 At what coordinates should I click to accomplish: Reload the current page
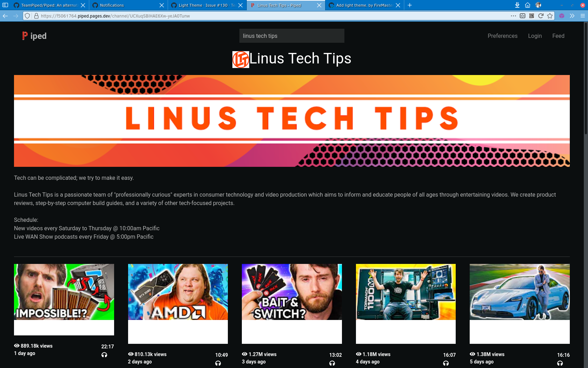click(x=541, y=15)
